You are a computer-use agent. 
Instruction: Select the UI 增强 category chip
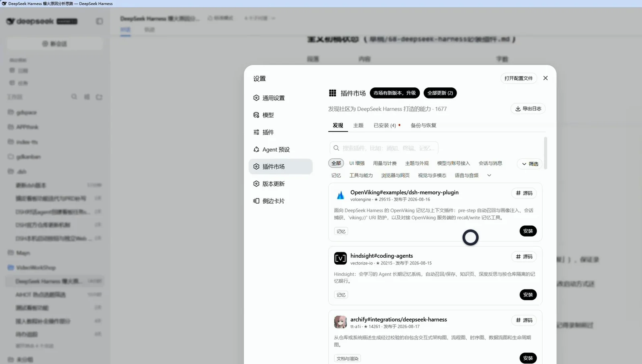click(357, 163)
